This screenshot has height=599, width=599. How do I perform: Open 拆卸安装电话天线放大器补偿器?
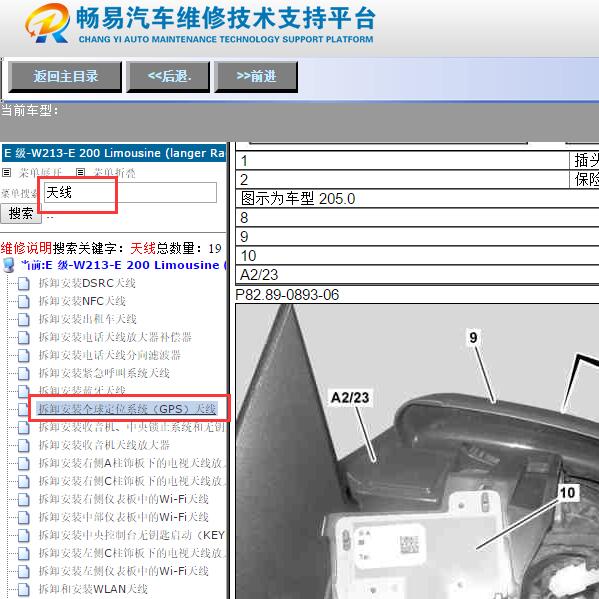[x=115, y=337]
